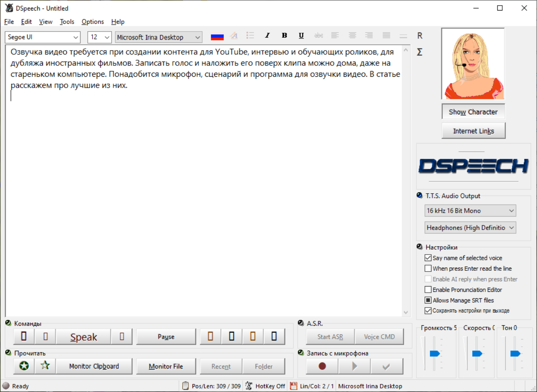
Task: Click the text area scrollbar down arrow
Action: click(406, 312)
